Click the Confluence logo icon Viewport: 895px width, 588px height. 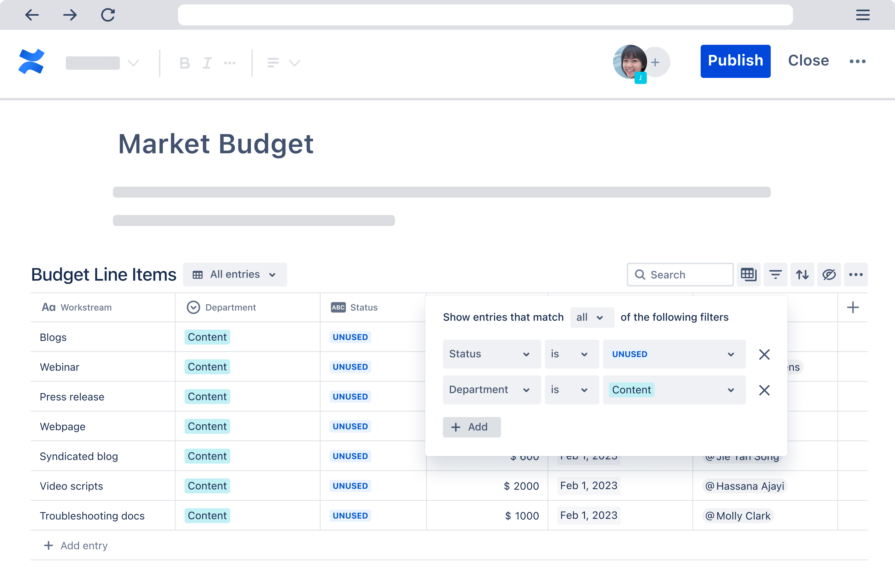click(x=32, y=61)
